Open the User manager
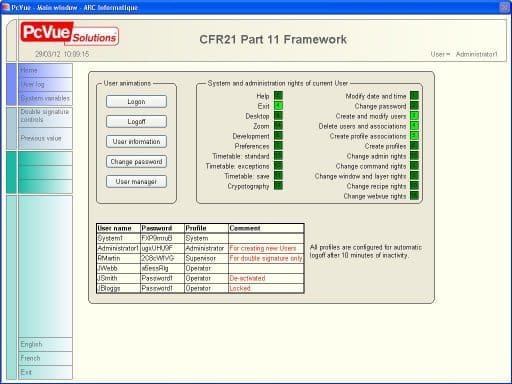The height and width of the screenshot is (384, 512). pos(136,182)
